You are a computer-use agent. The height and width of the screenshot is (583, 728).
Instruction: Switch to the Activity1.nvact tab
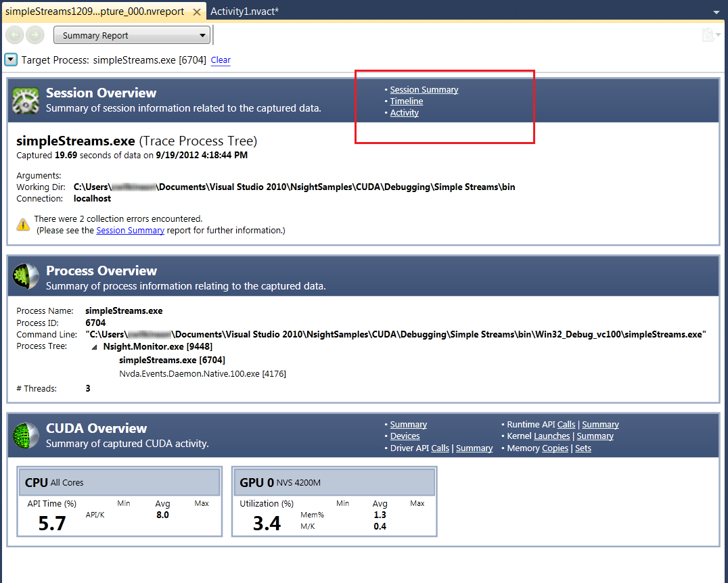(244, 11)
